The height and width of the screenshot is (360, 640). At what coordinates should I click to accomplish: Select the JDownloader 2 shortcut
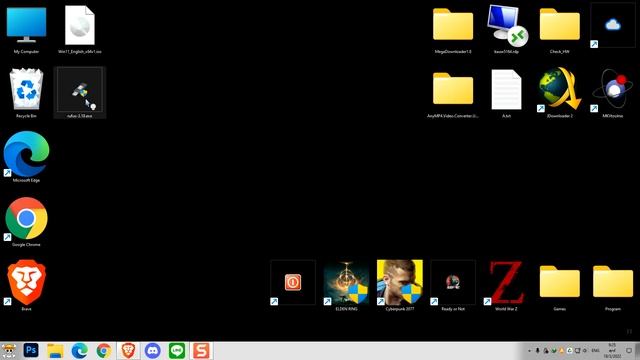560,89
